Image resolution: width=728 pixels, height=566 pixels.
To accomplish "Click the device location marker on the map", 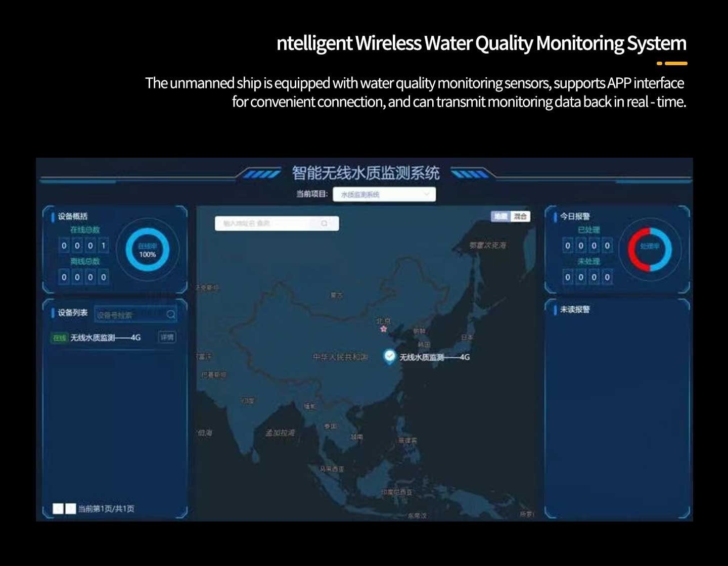I will (389, 357).
